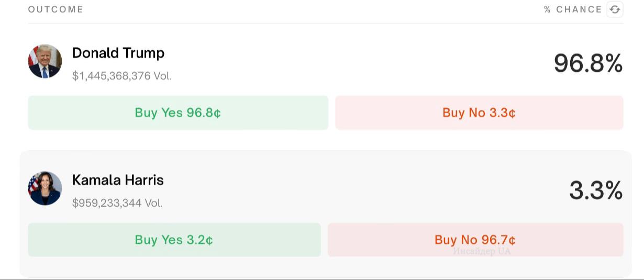
Task: Click Donald Trump's profile photo
Action: pos(45,61)
